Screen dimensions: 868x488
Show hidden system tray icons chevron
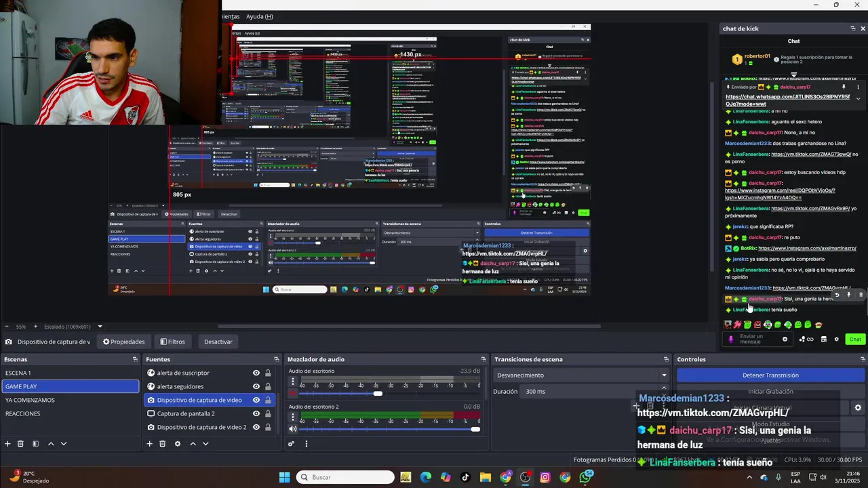coord(749,477)
